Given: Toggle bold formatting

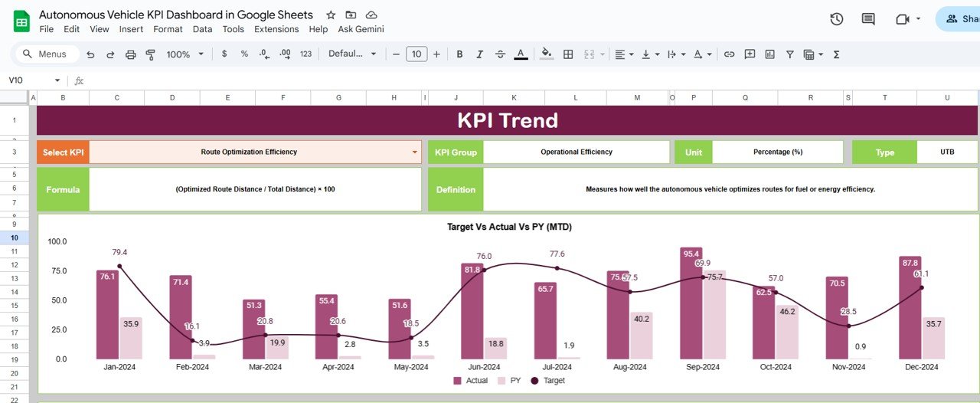Looking at the screenshot, I should (x=459, y=54).
